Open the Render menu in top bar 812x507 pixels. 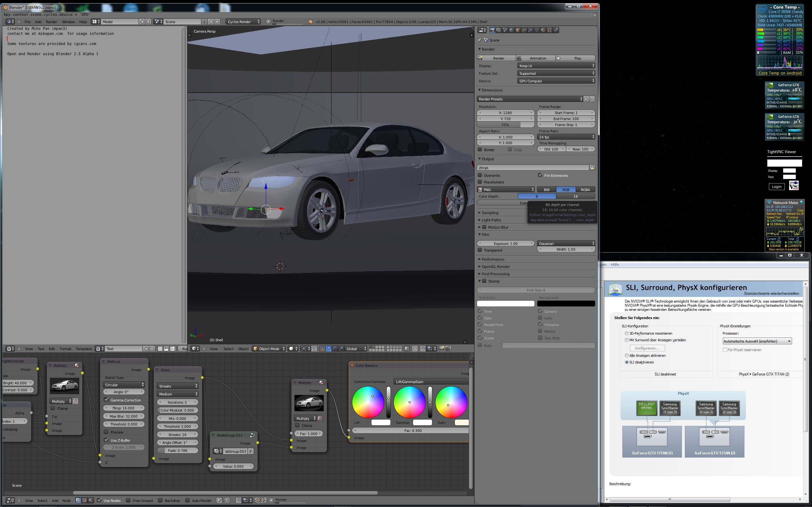[51, 22]
